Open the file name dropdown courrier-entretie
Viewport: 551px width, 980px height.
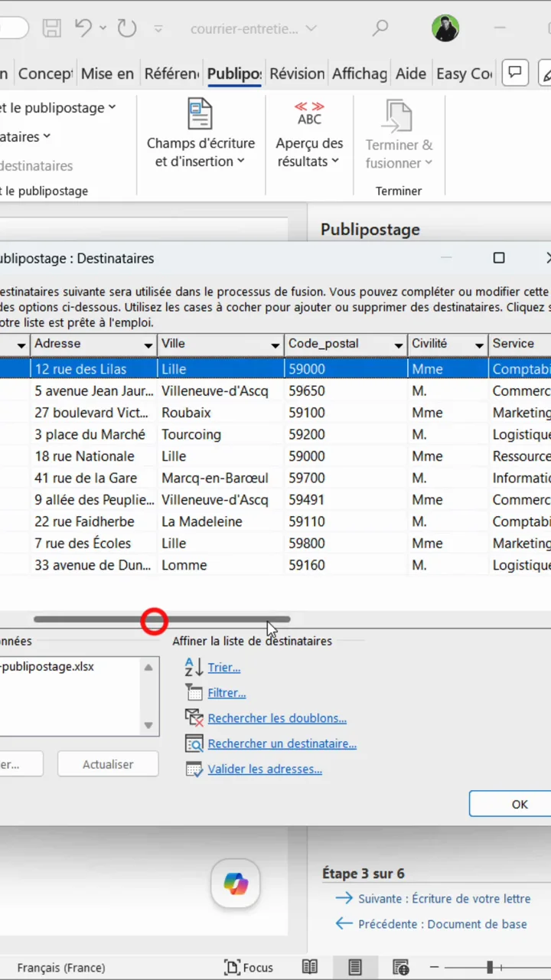253,29
